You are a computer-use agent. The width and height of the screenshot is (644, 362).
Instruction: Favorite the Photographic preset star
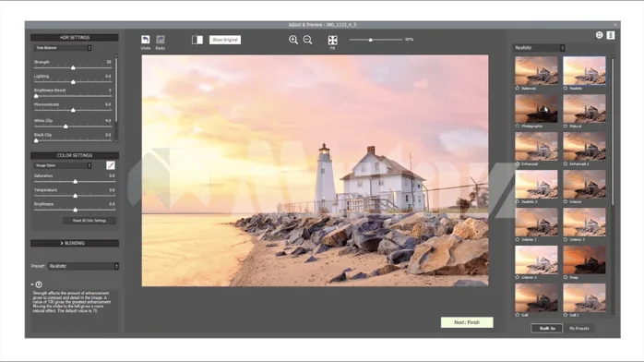(518, 127)
